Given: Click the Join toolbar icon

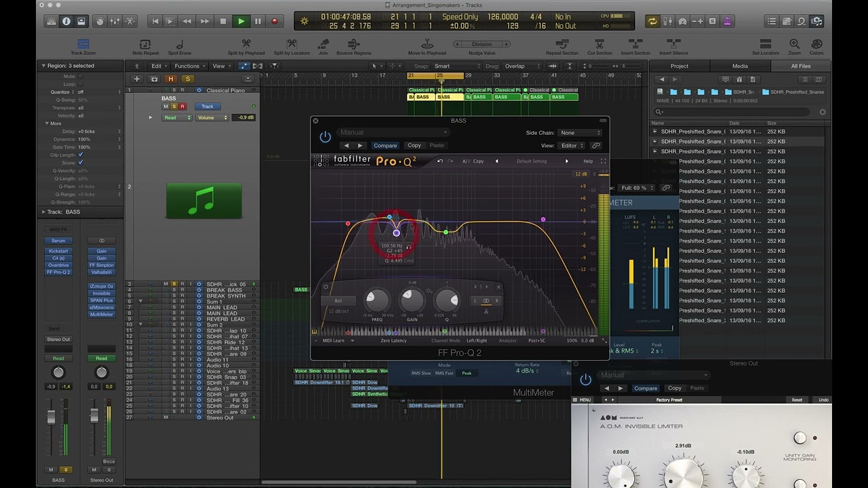Looking at the screenshot, I should pyautogui.click(x=323, y=45).
